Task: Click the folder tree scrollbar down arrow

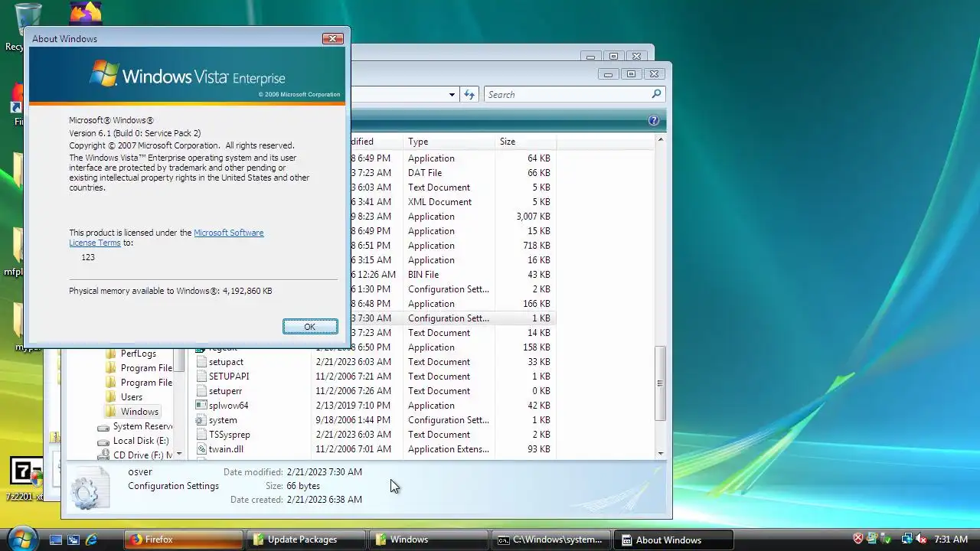Action: (x=179, y=453)
